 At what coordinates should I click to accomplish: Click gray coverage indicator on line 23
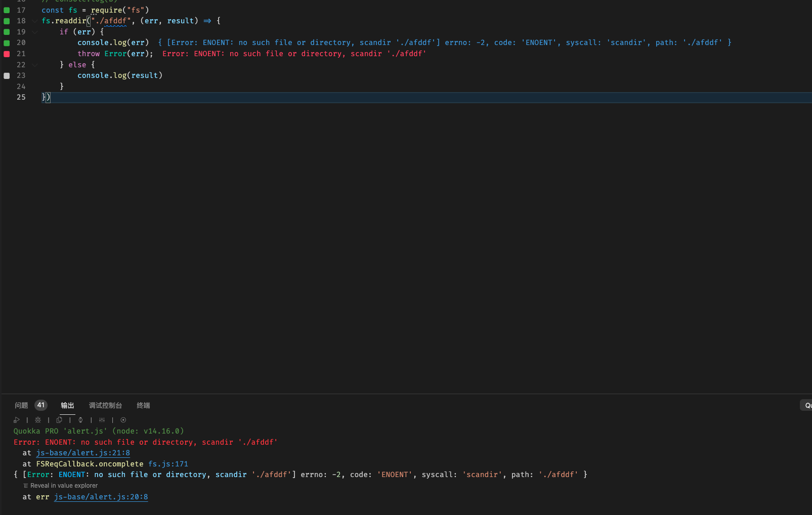(x=7, y=75)
